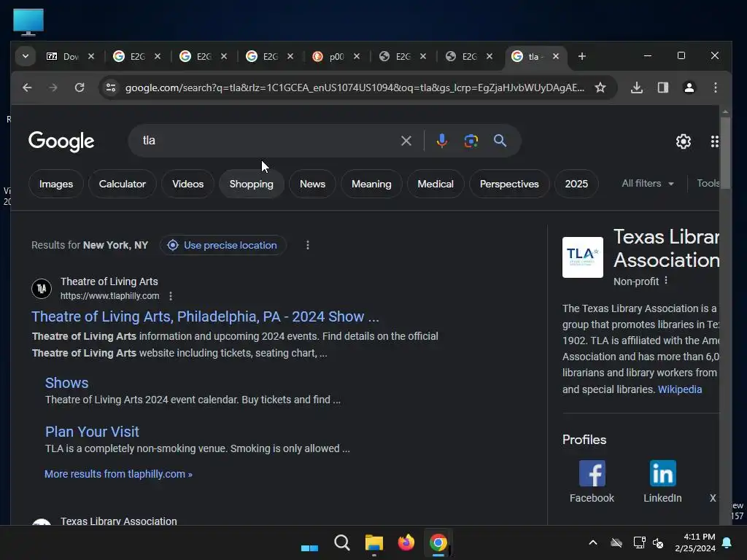Select the Perspectives filter
The image size is (747, 560).
(x=509, y=184)
